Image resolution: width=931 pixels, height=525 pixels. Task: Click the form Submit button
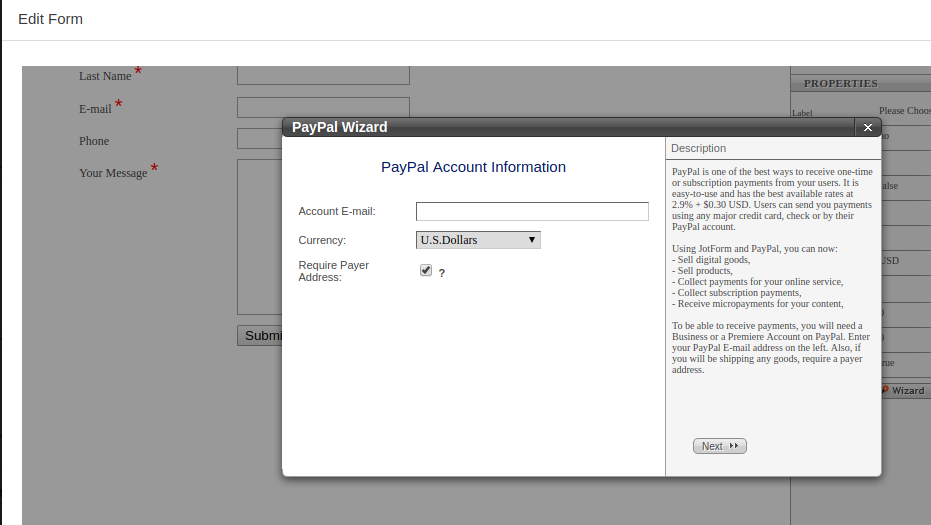point(260,335)
